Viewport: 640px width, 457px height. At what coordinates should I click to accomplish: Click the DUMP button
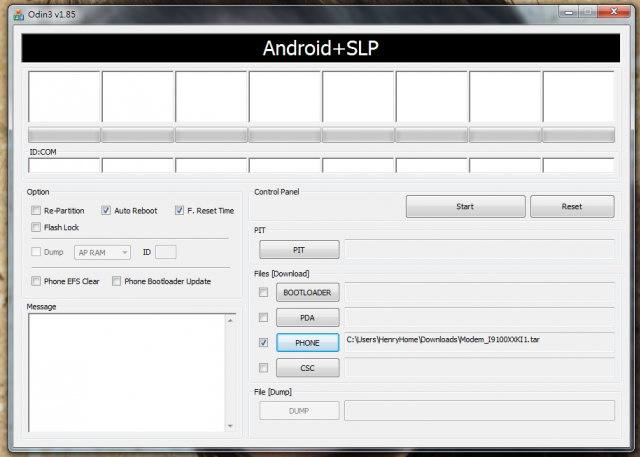[299, 411]
